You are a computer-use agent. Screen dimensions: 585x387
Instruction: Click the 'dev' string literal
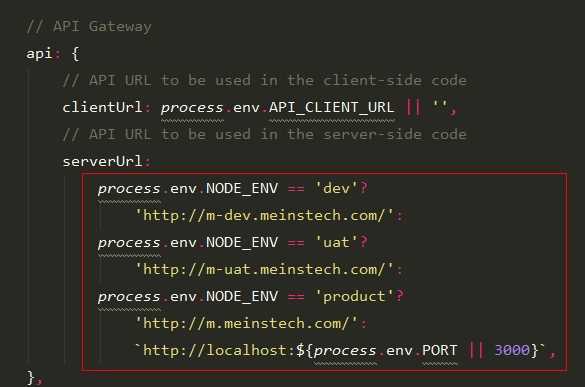coord(336,188)
